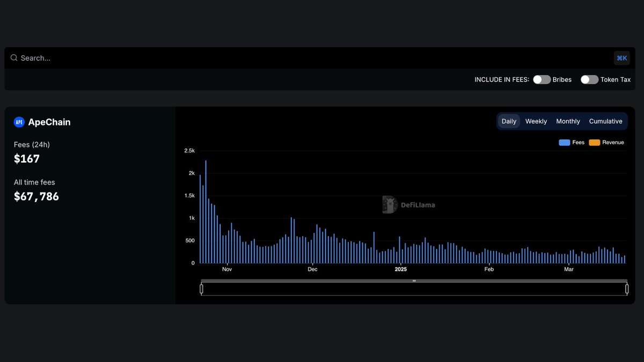Viewport: 644px width, 362px height.
Task: Click the "$67,786" all time value
Action: (x=36, y=197)
